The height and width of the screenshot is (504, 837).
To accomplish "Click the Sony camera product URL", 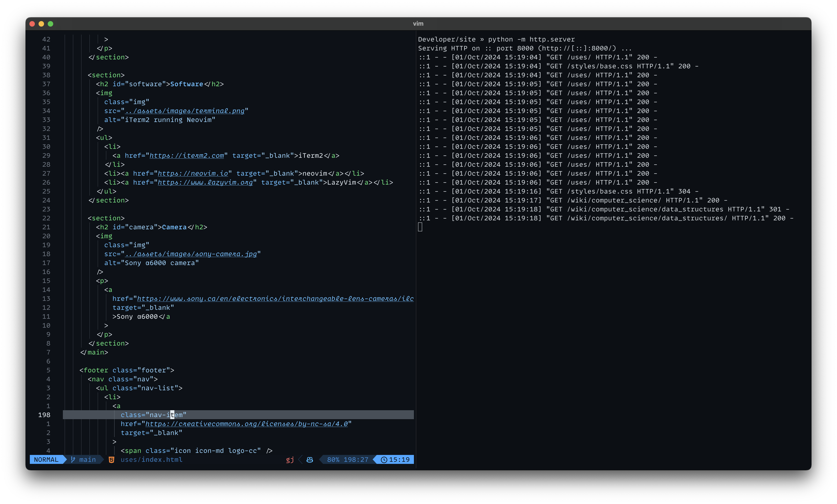I will pyautogui.click(x=275, y=299).
